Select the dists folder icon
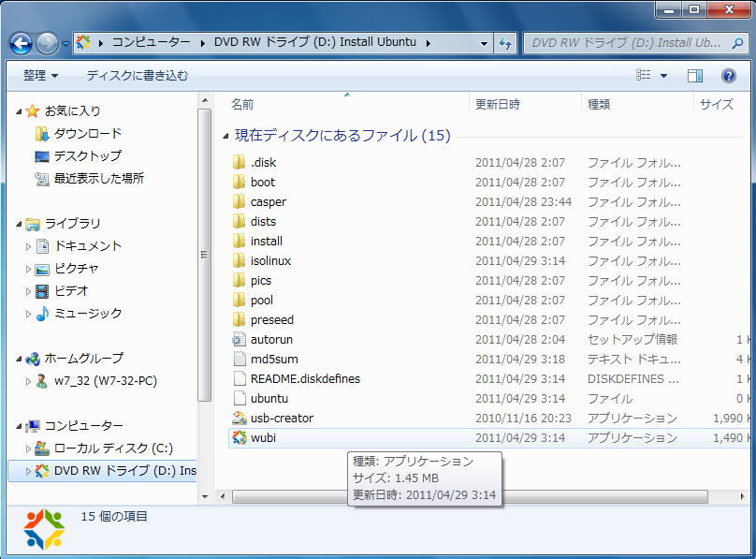The height and width of the screenshot is (559, 756). pyautogui.click(x=239, y=221)
